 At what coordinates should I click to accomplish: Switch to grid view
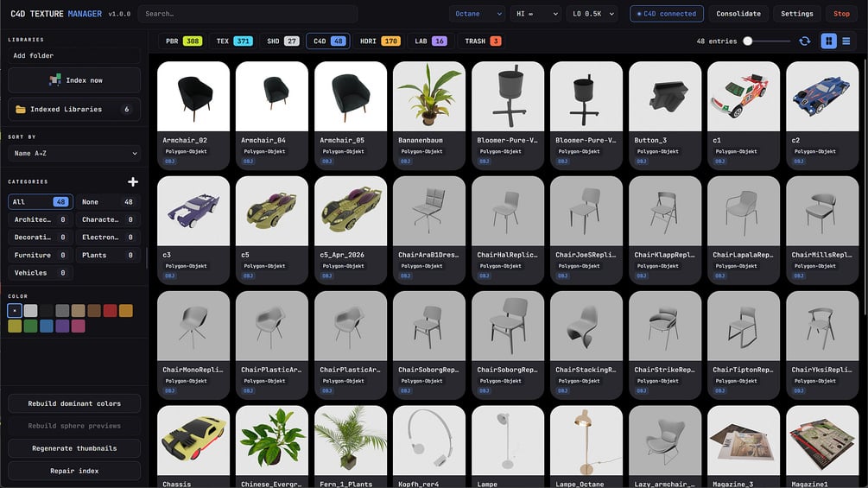[x=828, y=41]
